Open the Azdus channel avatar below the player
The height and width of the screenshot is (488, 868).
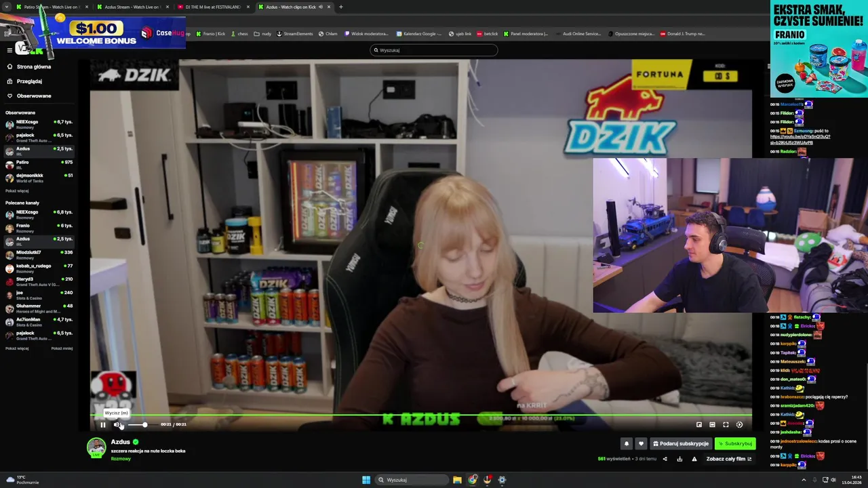tap(96, 447)
